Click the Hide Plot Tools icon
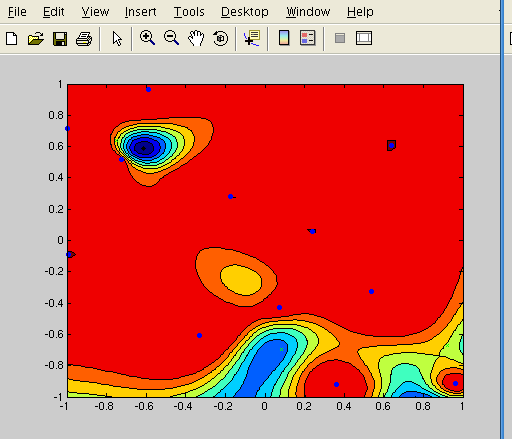Viewport: 512px width, 439px height. [340, 38]
